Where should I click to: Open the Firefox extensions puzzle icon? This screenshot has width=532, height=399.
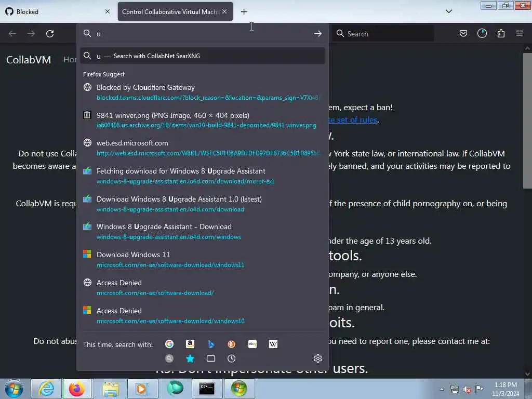[501, 33]
